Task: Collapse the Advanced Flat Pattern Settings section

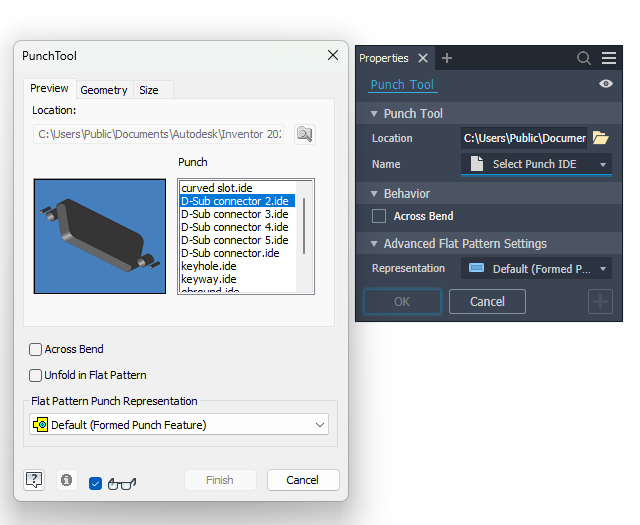Action: [374, 244]
